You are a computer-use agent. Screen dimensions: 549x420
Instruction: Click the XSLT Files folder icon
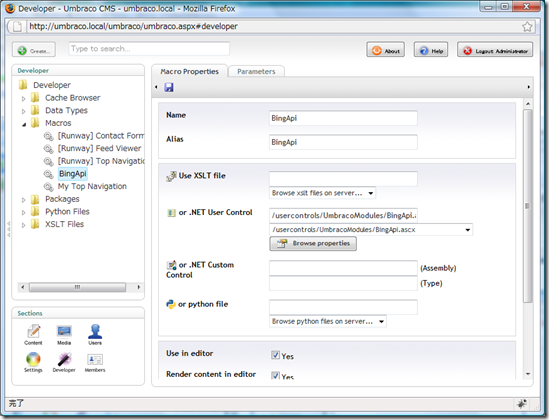pyautogui.click(x=35, y=224)
